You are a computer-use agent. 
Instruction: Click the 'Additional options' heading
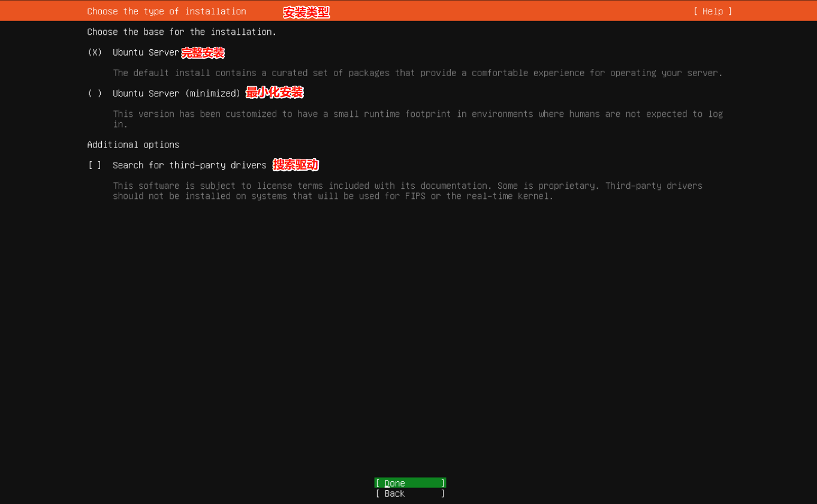point(133,145)
